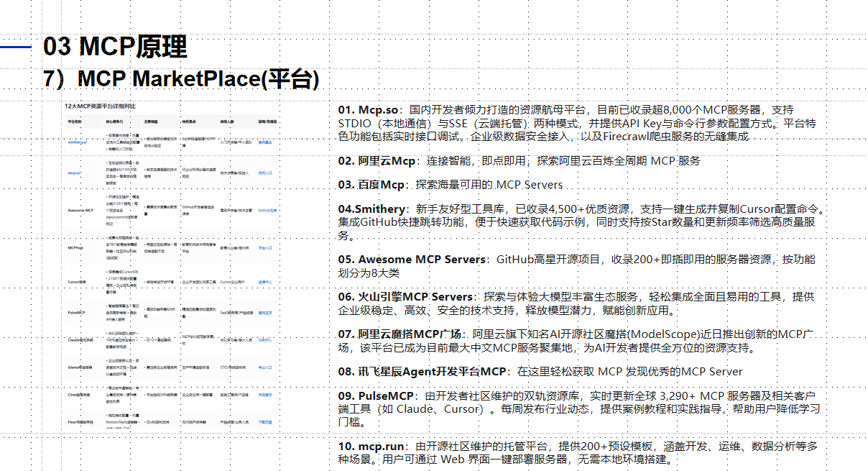Click "探索海量可用的 MCP Servers" text
This screenshot has height=471, width=868.
point(489,185)
